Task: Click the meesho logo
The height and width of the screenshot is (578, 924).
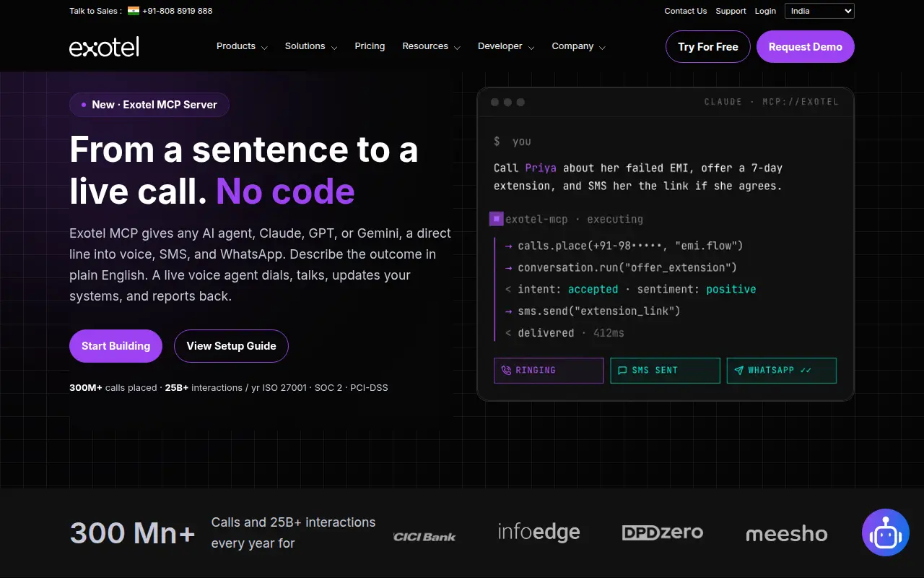Action: pos(786,534)
